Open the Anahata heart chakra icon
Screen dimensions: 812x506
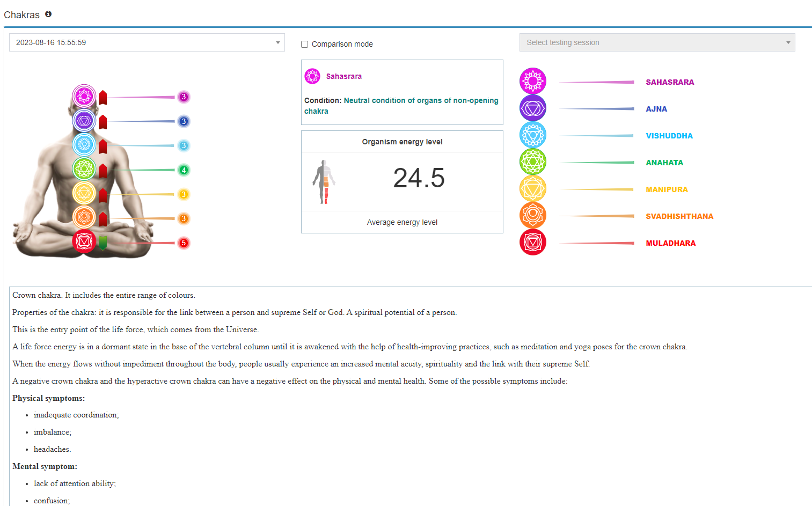[x=533, y=162]
